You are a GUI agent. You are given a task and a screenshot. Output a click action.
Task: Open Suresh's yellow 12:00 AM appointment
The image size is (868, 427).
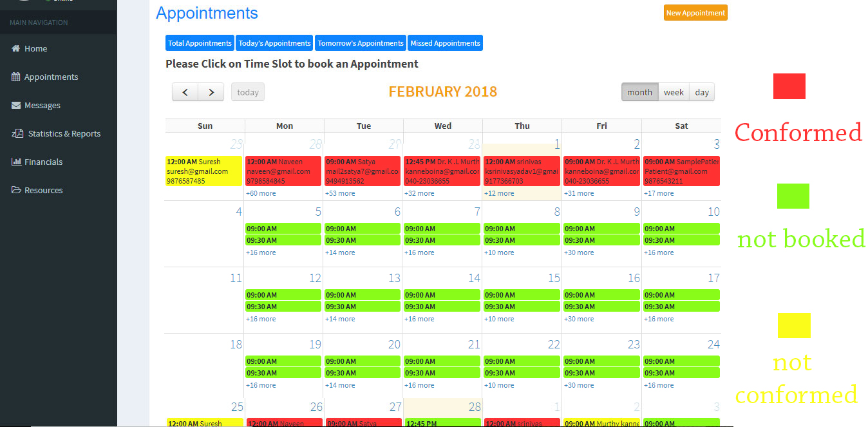[203, 171]
